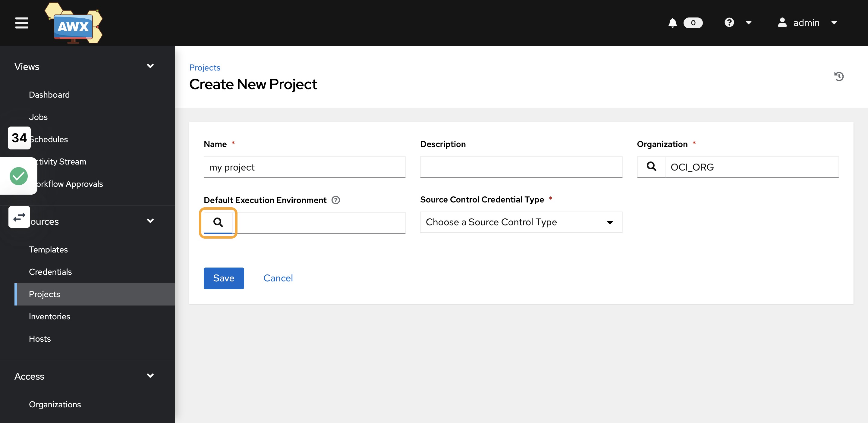Click the workflow approvals checkmark icon

tap(19, 176)
